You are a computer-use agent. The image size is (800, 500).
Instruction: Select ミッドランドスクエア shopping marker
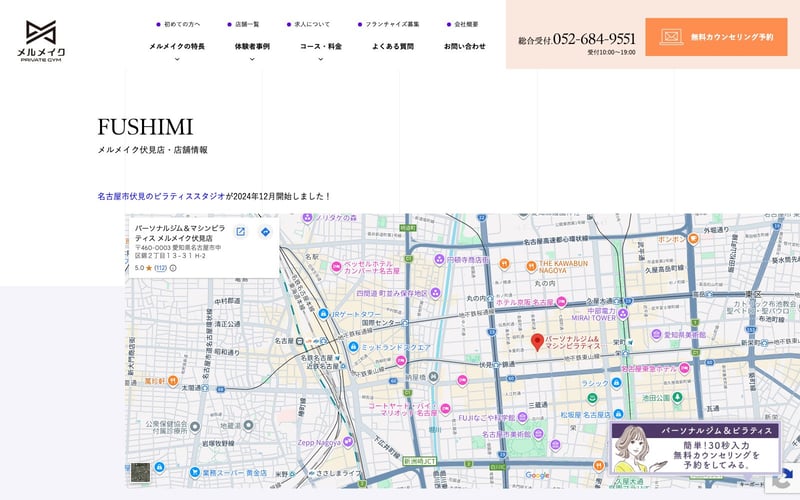(353, 347)
